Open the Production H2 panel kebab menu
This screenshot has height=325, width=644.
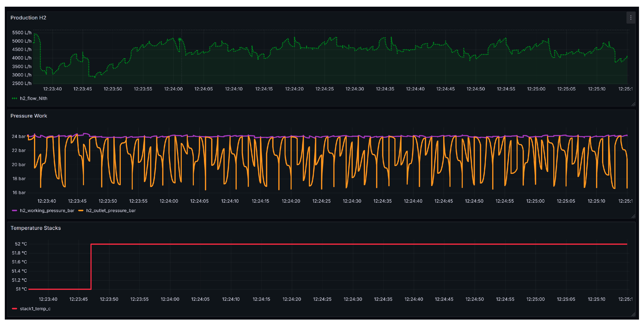point(630,18)
